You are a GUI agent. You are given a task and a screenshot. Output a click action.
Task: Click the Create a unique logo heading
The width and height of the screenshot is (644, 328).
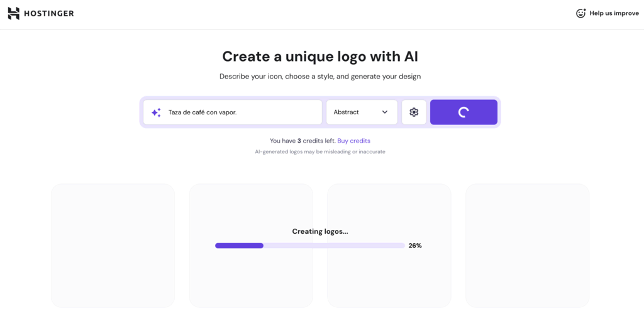coord(320,57)
